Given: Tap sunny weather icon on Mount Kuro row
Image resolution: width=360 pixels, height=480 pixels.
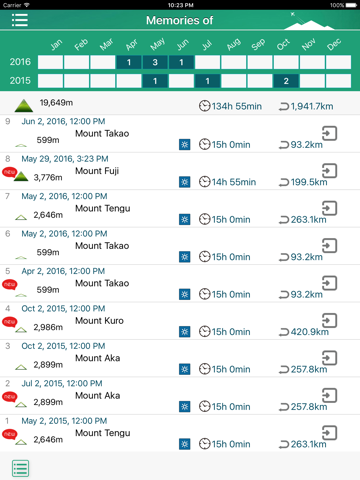Looking at the screenshot, I should 184,332.
